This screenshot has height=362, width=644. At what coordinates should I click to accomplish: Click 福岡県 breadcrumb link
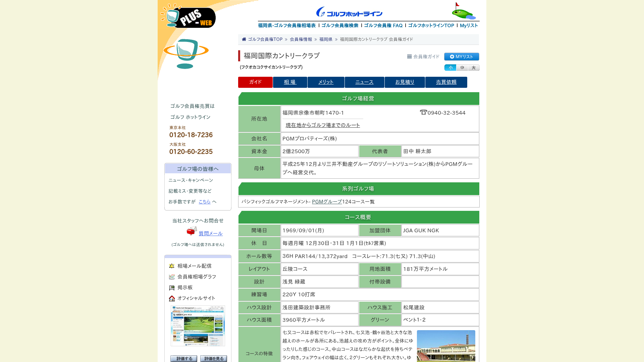coord(326,39)
